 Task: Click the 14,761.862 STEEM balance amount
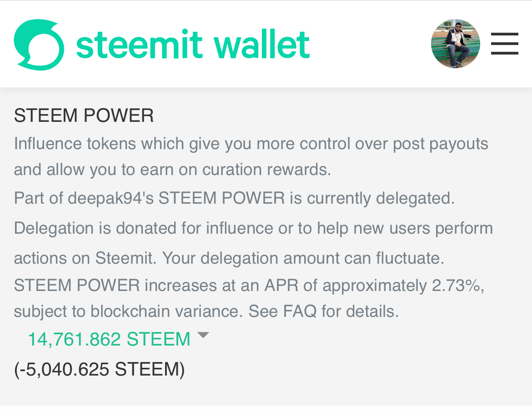(109, 340)
